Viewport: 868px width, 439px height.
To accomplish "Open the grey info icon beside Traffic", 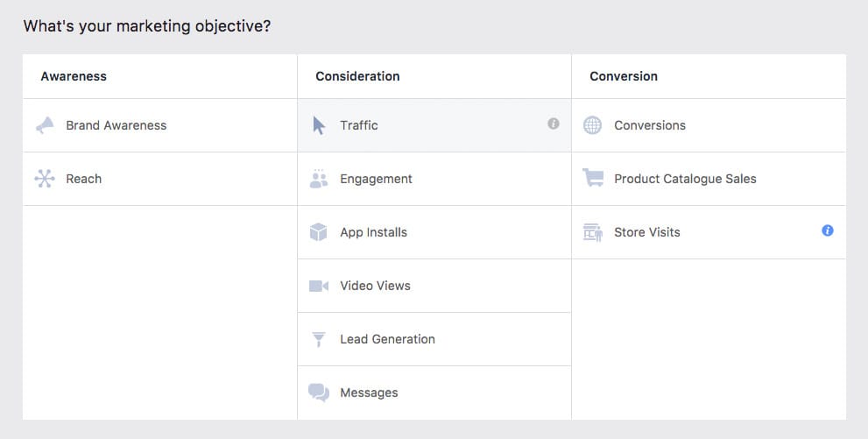I will click(x=554, y=124).
